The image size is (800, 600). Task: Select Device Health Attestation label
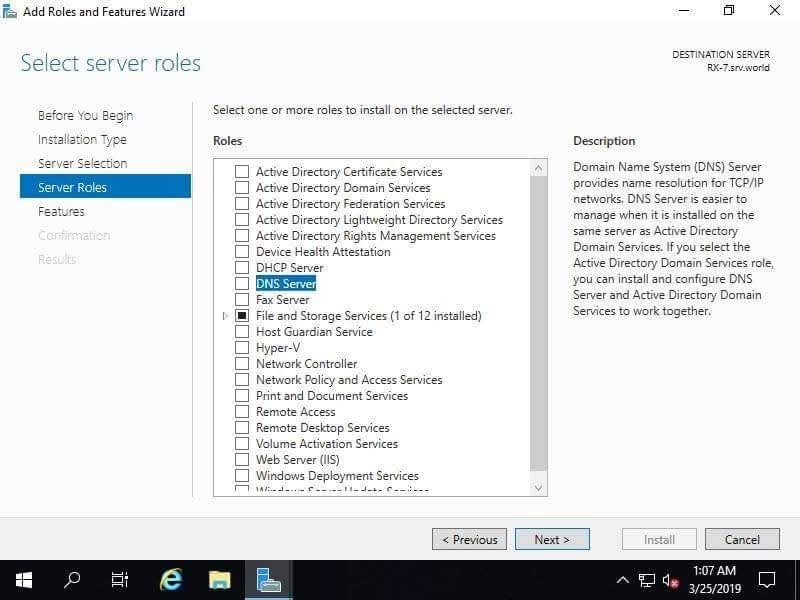click(323, 252)
